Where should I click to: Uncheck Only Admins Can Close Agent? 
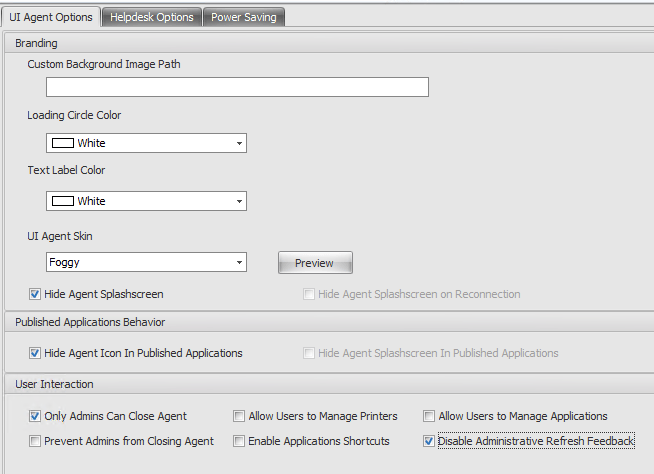(35, 416)
